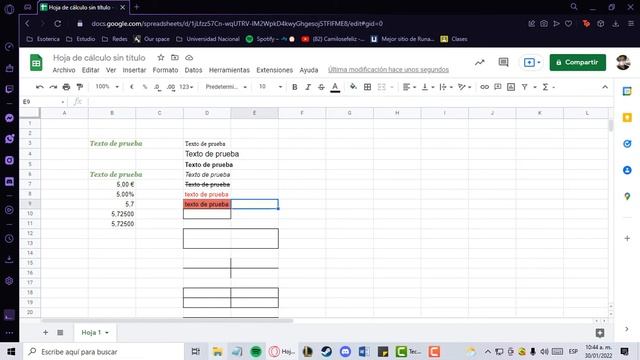Click the cell name box showing E9
Viewport: 640px width, 360px height.
(x=43, y=102)
